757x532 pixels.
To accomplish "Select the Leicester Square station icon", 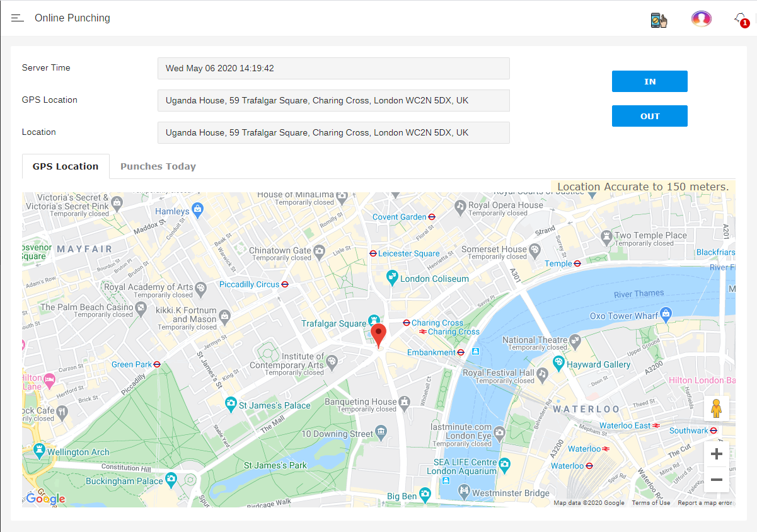I will tap(373, 253).
